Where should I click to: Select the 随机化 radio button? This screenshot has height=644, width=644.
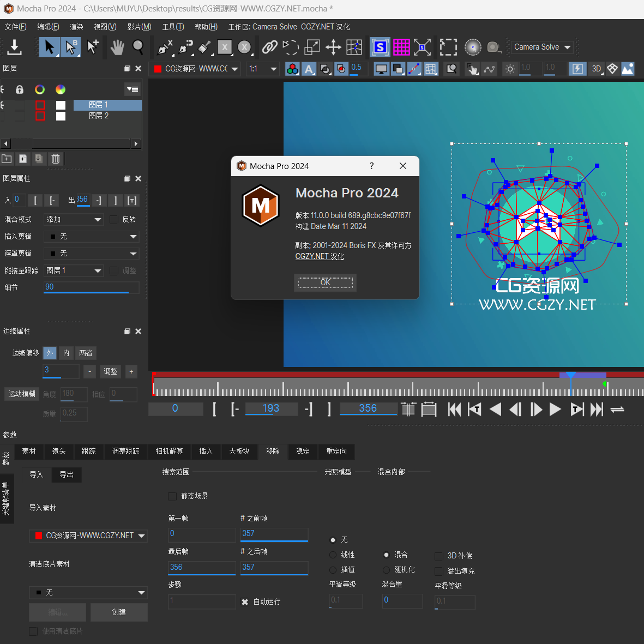tap(386, 570)
